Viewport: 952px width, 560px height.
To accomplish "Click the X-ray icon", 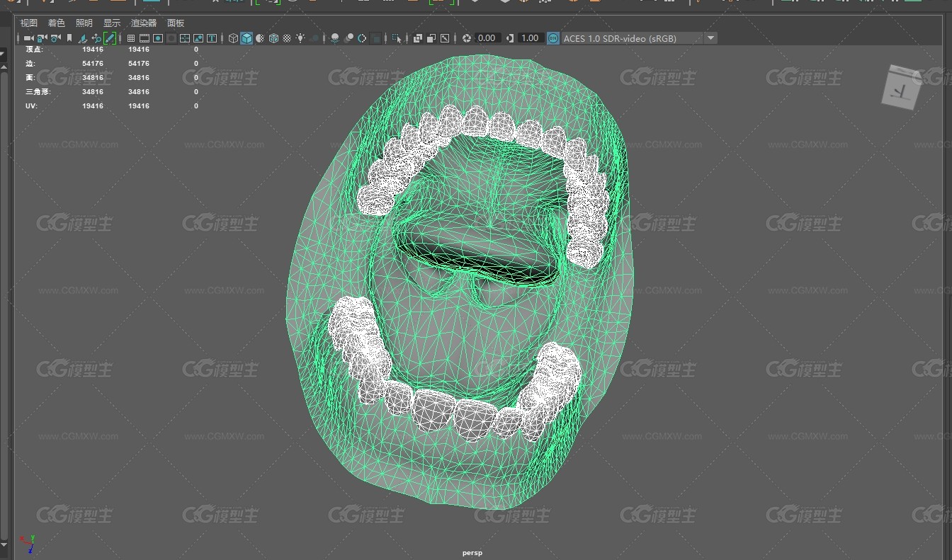I will tap(418, 38).
